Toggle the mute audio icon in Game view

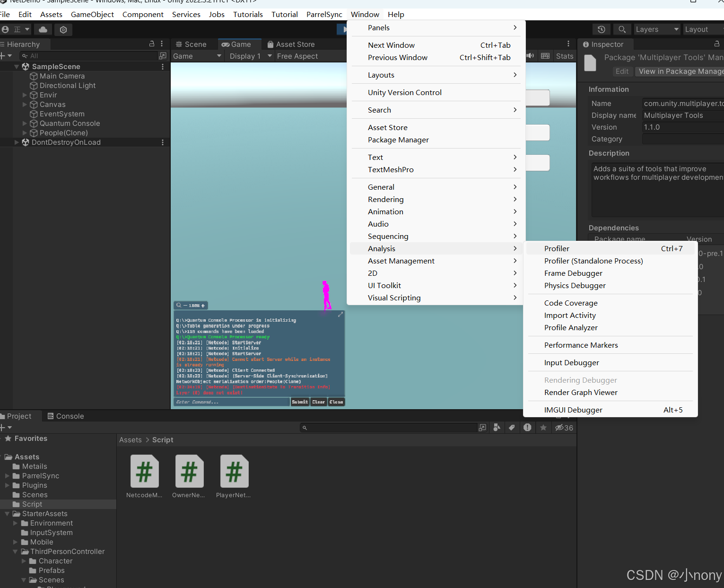[530, 55]
